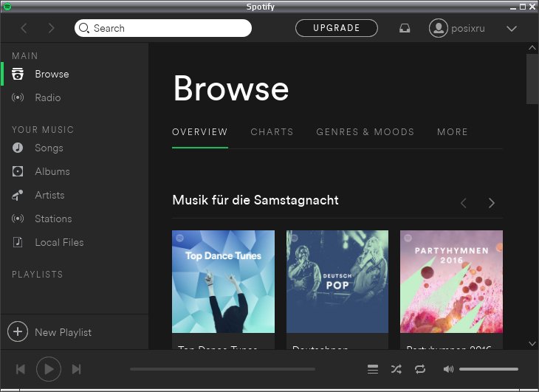Click the track progress bar
The width and height of the screenshot is (539, 392).
pos(222,369)
